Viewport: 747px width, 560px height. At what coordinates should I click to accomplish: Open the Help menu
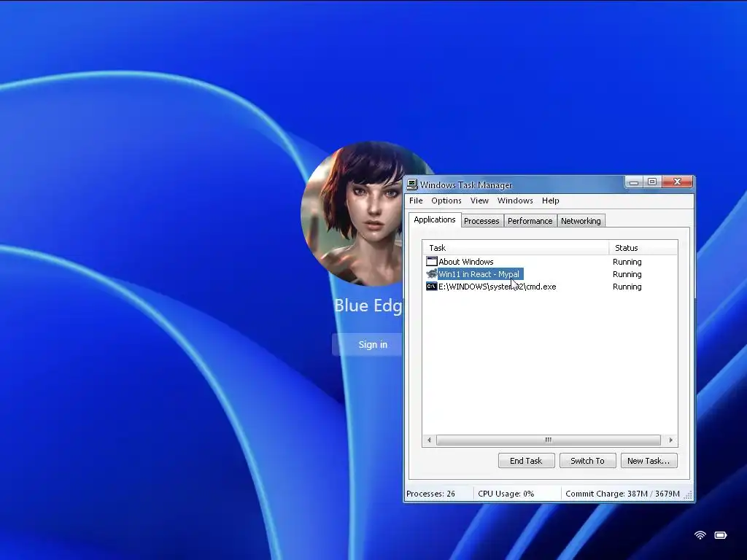coord(550,201)
